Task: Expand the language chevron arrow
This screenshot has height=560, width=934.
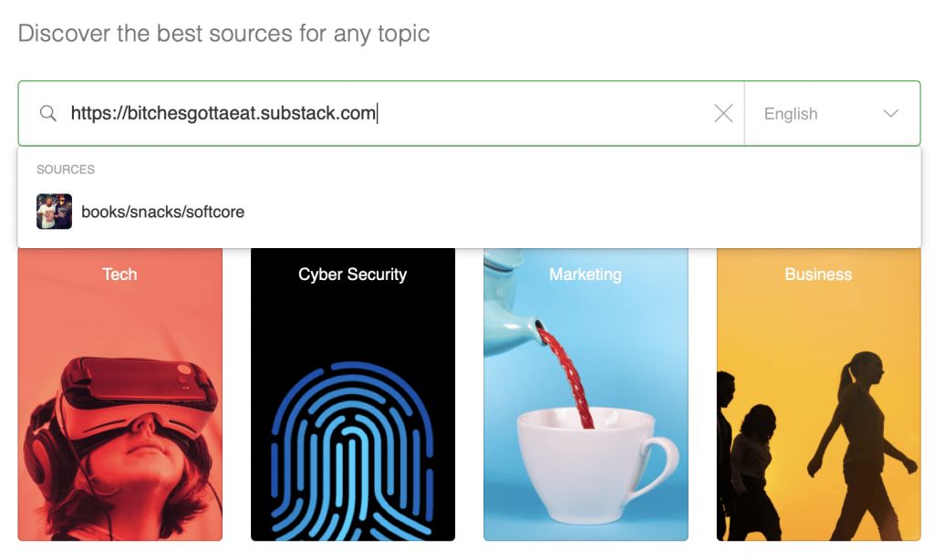Action: (x=890, y=113)
